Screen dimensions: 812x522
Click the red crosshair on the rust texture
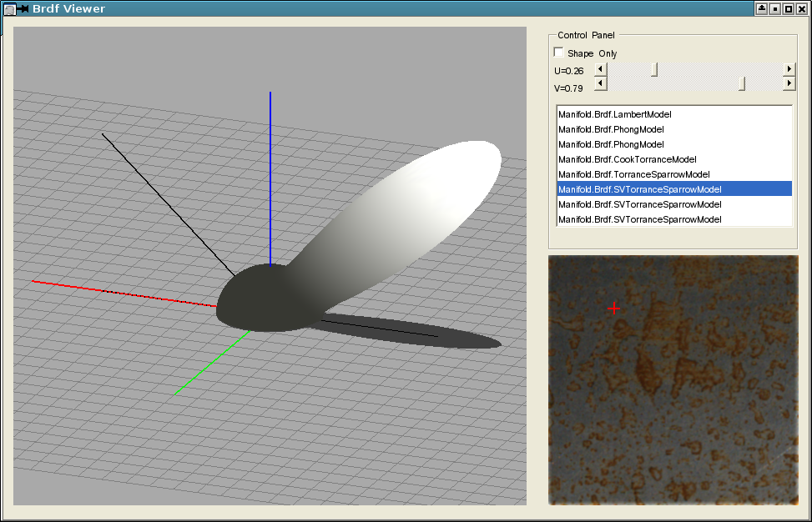coord(613,309)
